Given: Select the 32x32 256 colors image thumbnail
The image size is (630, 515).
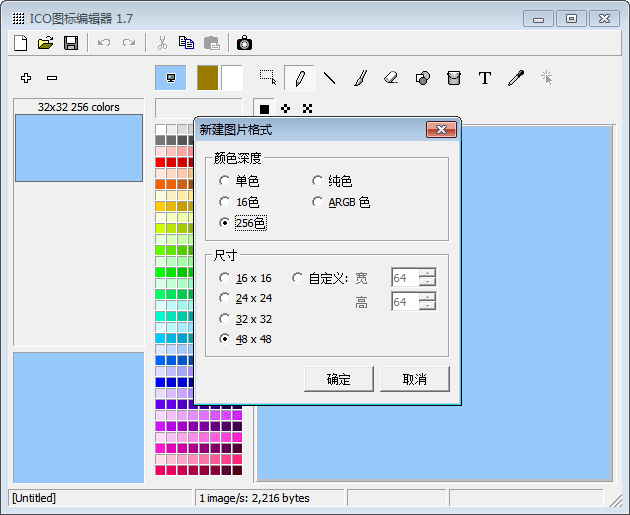Looking at the screenshot, I should coord(79,148).
